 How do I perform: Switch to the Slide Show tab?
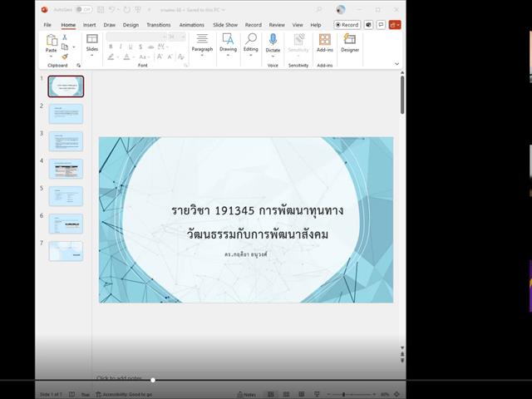tap(224, 25)
